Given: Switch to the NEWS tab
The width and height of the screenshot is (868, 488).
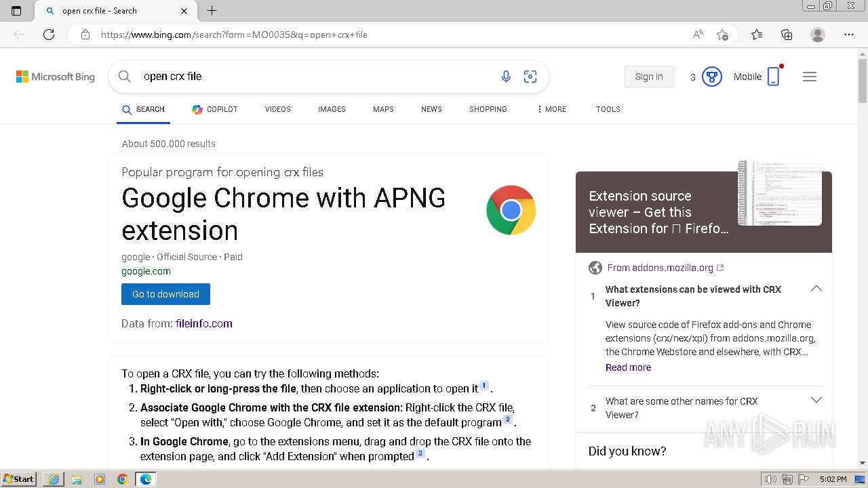Looking at the screenshot, I should (x=431, y=109).
